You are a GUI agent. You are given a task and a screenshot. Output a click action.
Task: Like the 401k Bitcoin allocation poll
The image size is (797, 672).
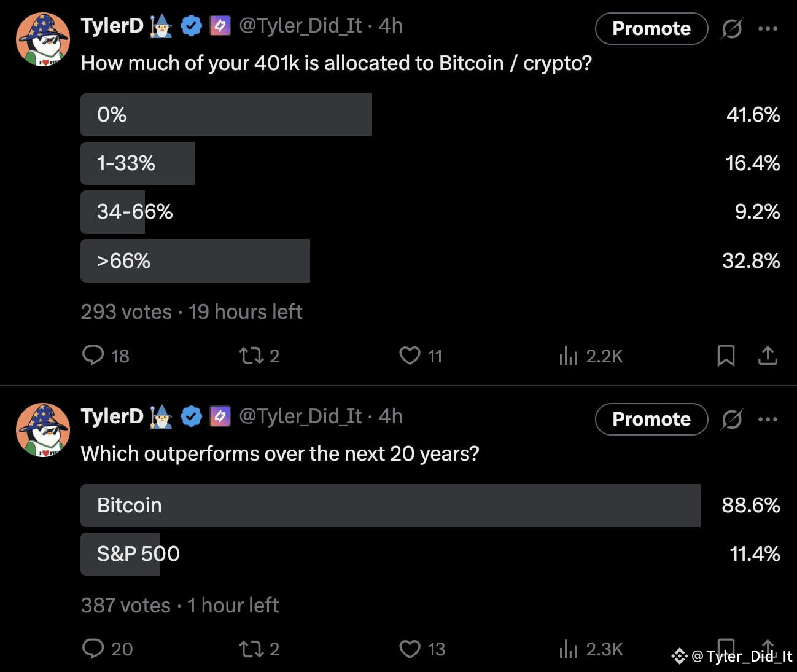(421, 356)
